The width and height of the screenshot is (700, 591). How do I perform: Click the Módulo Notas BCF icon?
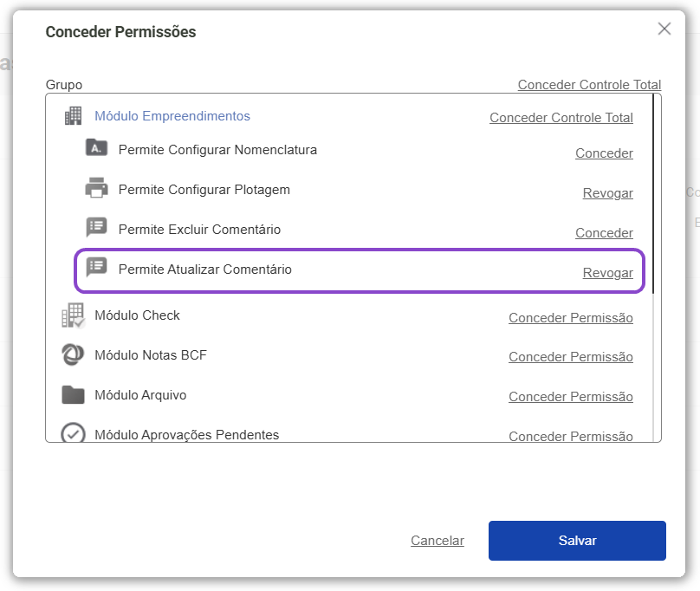click(73, 354)
